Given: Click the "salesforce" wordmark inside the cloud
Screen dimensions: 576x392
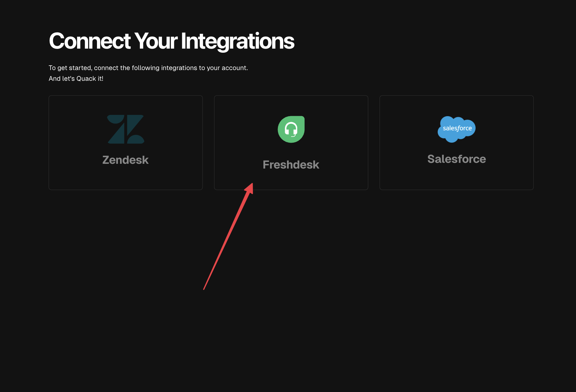Looking at the screenshot, I should 457,128.
